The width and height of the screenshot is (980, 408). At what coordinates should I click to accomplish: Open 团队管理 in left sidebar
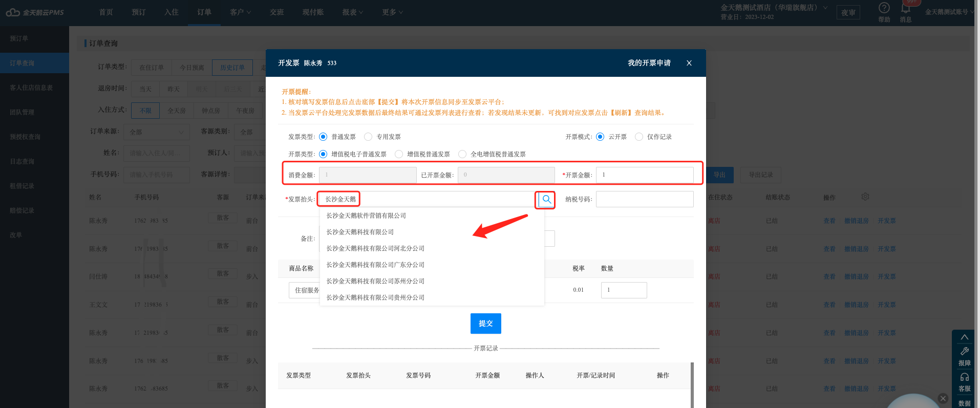point(34,112)
